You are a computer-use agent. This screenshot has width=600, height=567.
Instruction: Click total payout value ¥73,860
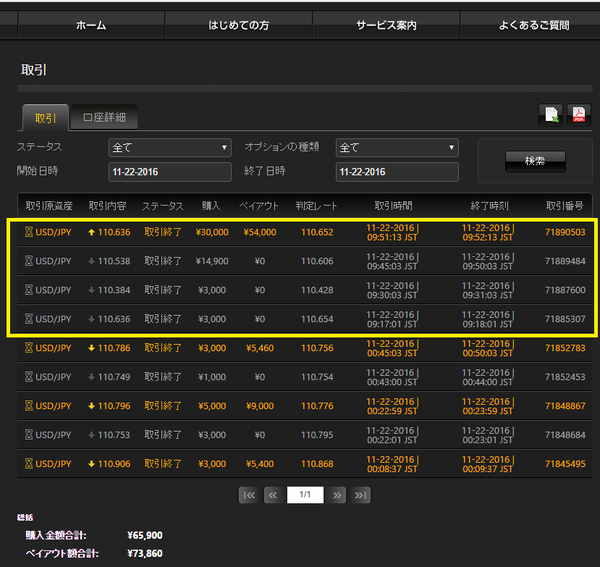145,553
